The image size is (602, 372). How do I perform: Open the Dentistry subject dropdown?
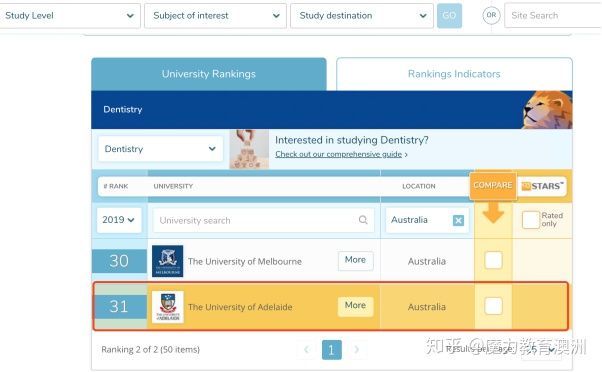tap(160, 149)
